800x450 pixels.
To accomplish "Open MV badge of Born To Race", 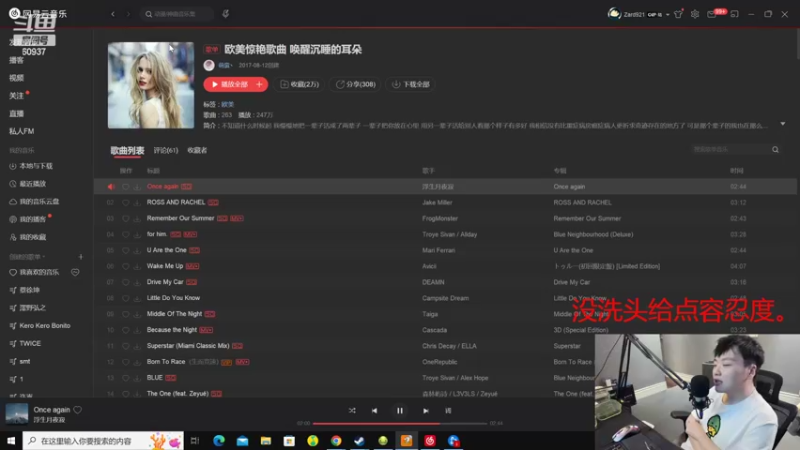I will coord(242,362).
